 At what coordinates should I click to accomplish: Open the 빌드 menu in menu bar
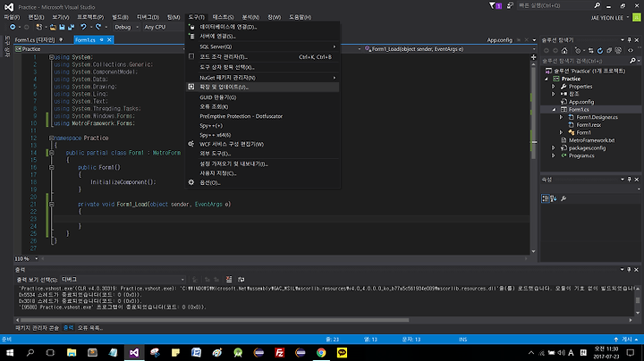pos(120,17)
